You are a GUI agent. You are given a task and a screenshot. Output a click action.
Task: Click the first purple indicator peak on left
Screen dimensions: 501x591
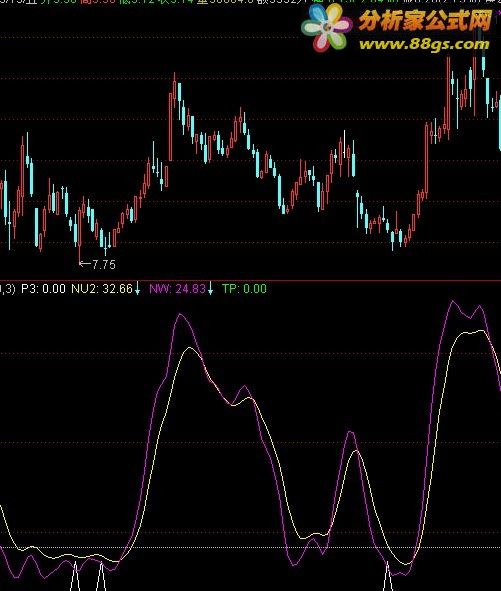181,314
